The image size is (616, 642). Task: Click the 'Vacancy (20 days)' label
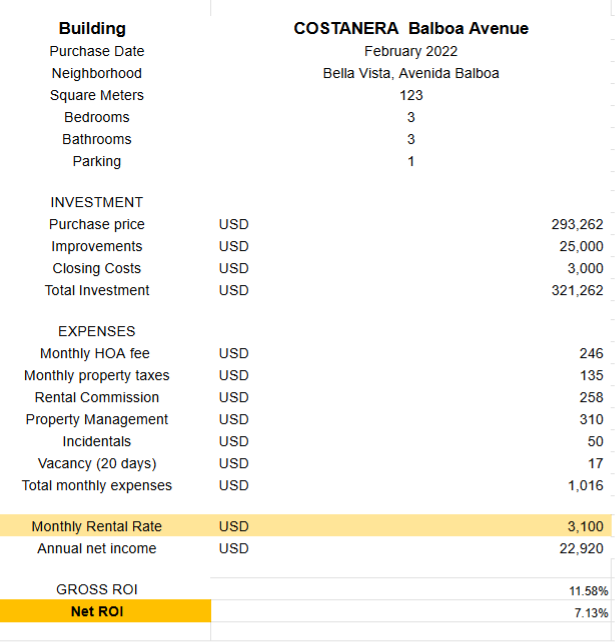97,463
